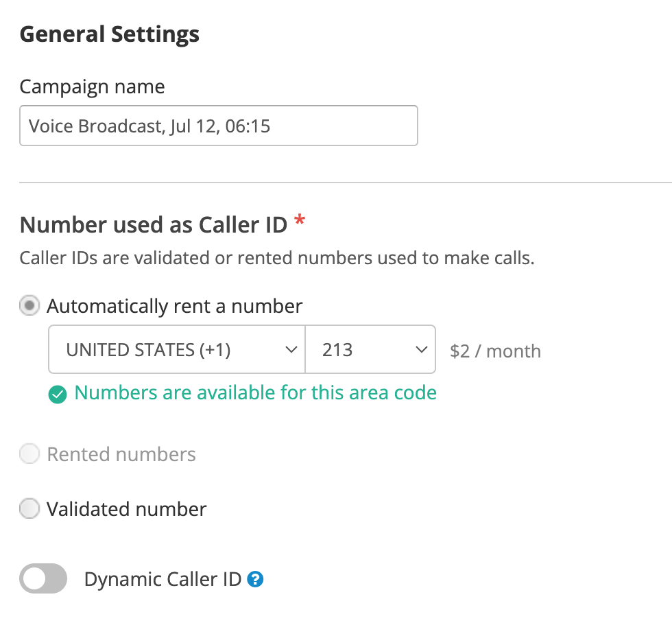Click the red required asterisk

(300, 220)
